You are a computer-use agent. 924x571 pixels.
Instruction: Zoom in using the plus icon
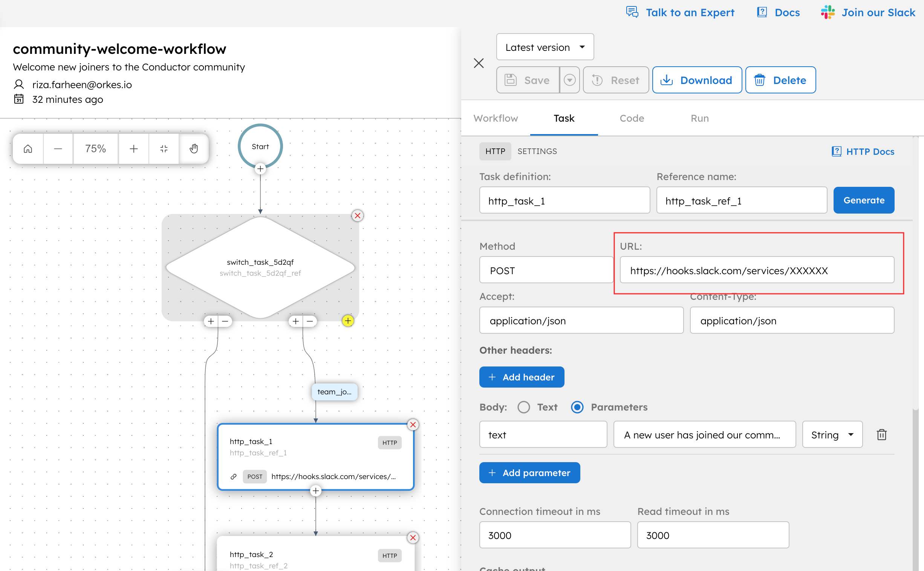click(x=133, y=148)
